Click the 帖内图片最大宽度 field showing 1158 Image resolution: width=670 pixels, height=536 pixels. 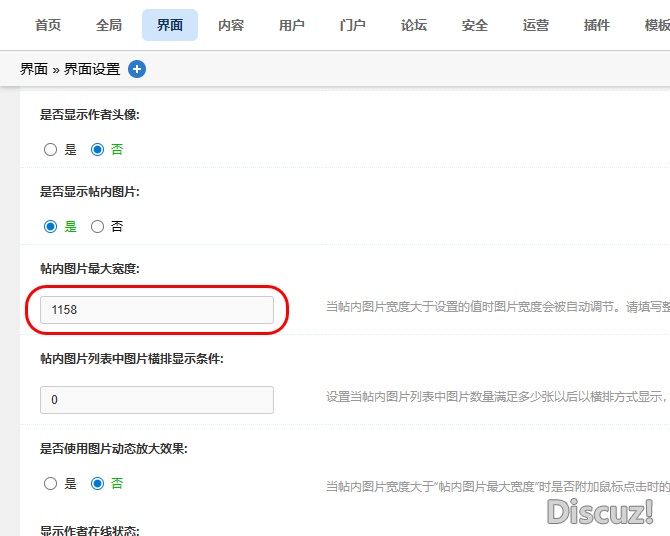157,310
